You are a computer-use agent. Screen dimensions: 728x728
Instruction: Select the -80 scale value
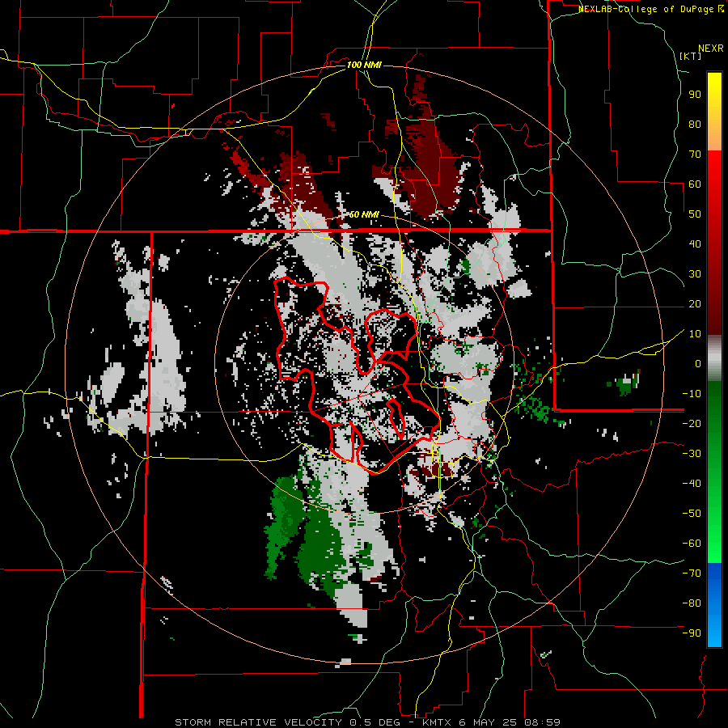tap(692, 603)
